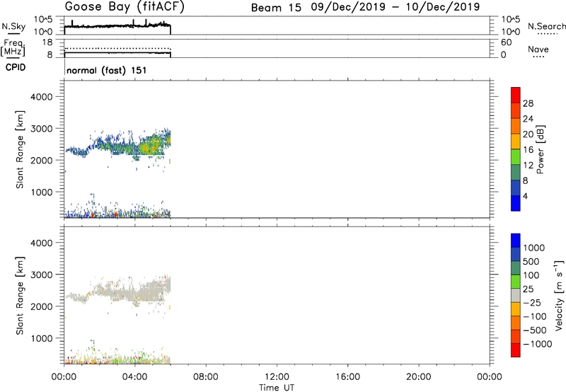
Task: Click "Slant Range [km]" label of power panel
Action: click(x=20, y=149)
